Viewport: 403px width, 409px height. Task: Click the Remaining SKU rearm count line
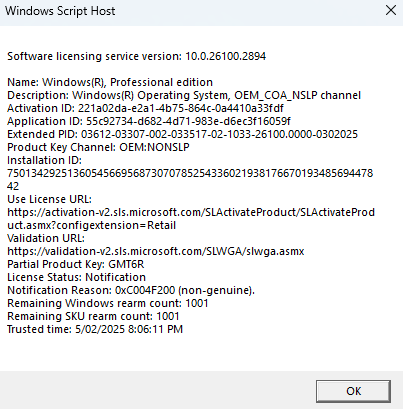(x=93, y=316)
